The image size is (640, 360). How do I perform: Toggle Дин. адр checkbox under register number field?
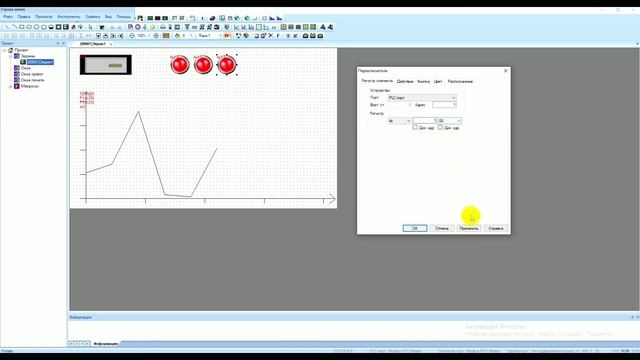tap(415, 127)
